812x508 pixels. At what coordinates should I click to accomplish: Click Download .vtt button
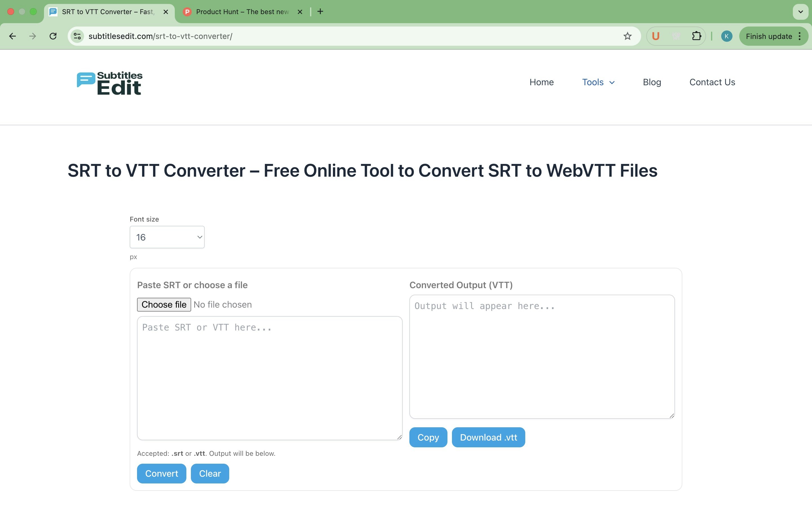[488, 437]
